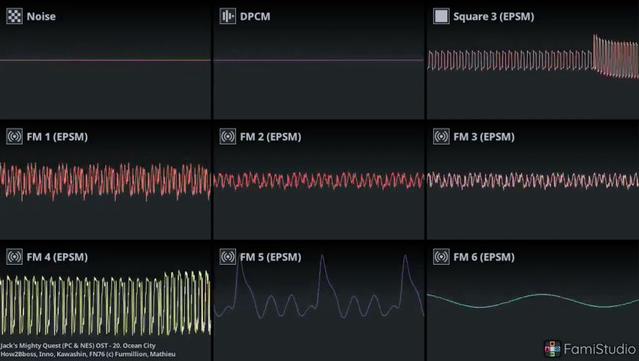Viewport: 639px width, 361px height.
Task: Click the FM 1 (EPSM) channel icon
Action: coord(14,136)
